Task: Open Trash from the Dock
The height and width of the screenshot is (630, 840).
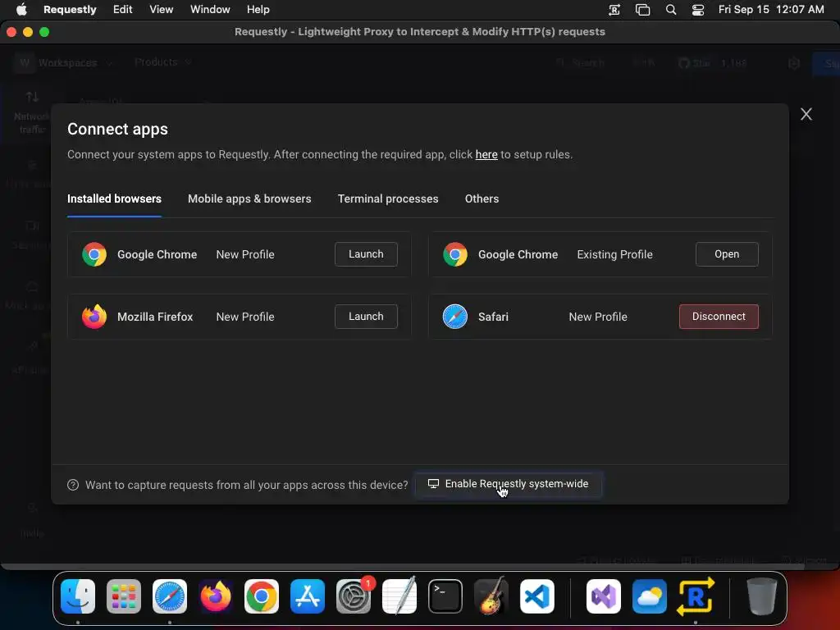Action: [x=762, y=596]
